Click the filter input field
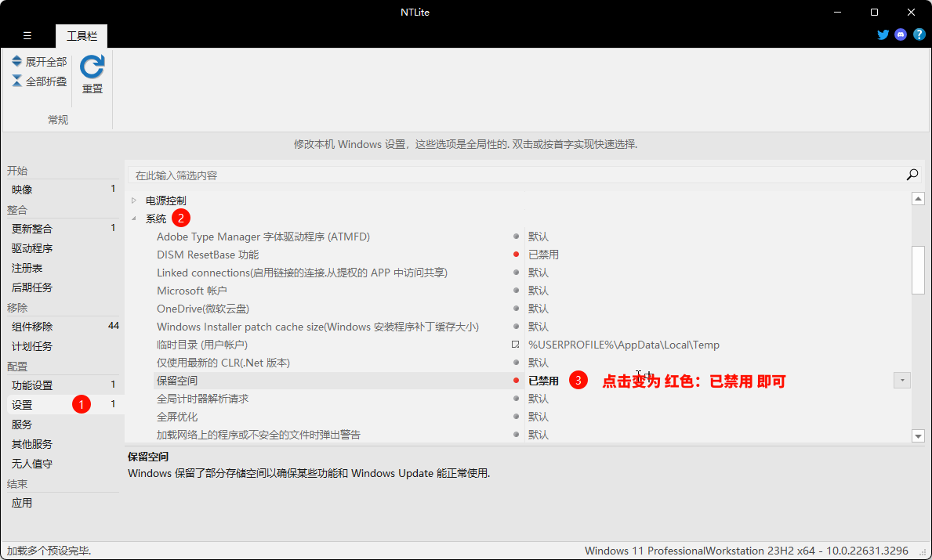 coord(516,175)
